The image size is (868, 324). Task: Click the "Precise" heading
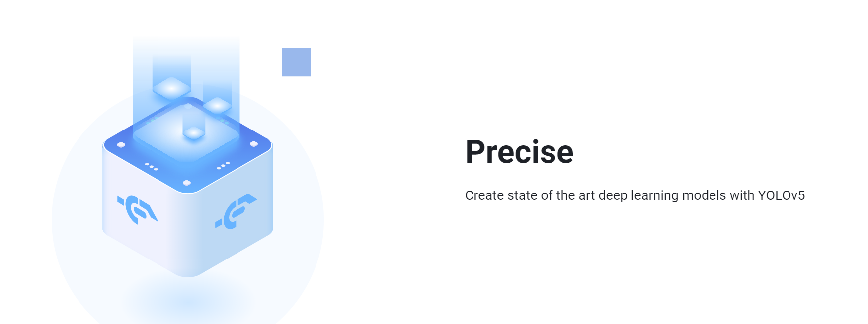(x=519, y=152)
